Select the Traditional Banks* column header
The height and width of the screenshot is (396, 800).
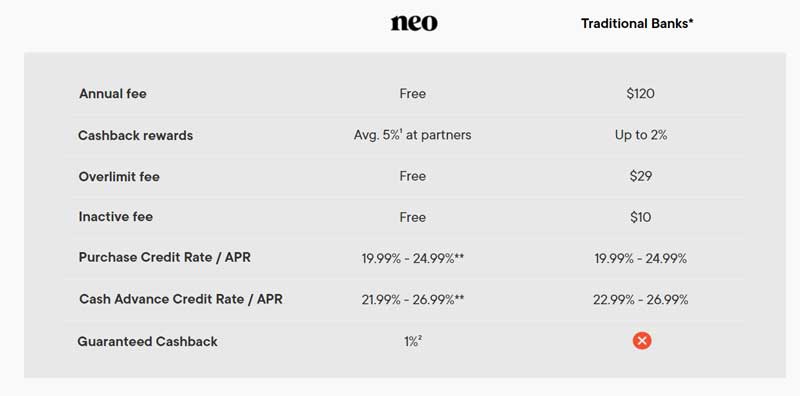(x=637, y=23)
